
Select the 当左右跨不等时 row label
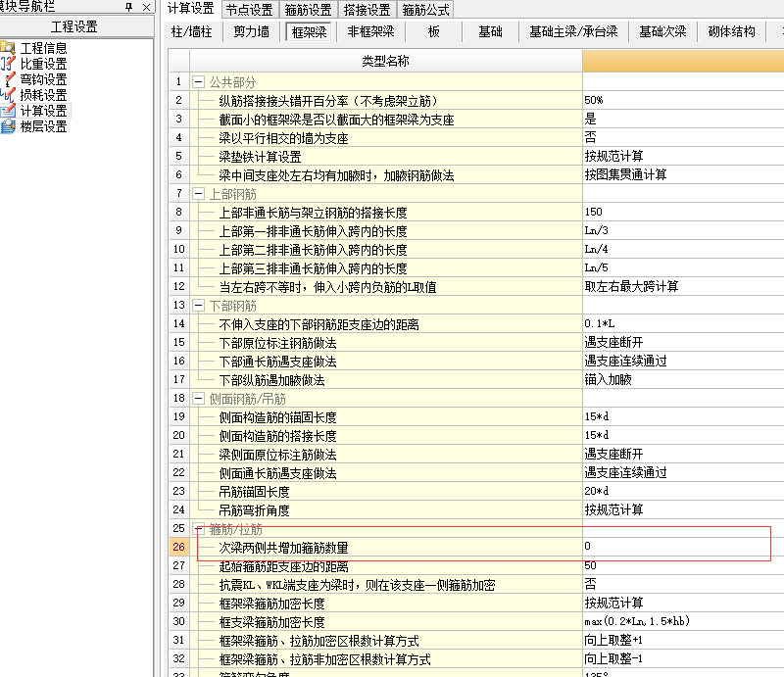[327, 287]
